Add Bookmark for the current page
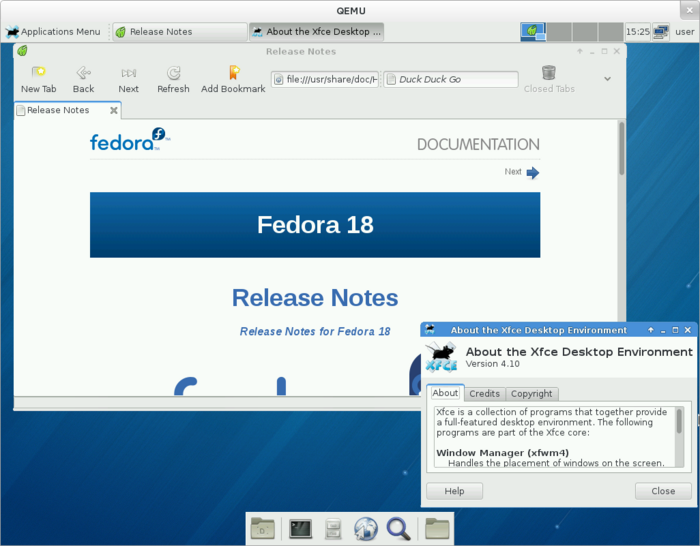Image resolution: width=700 pixels, height=546 pixels. coord(233,79)
